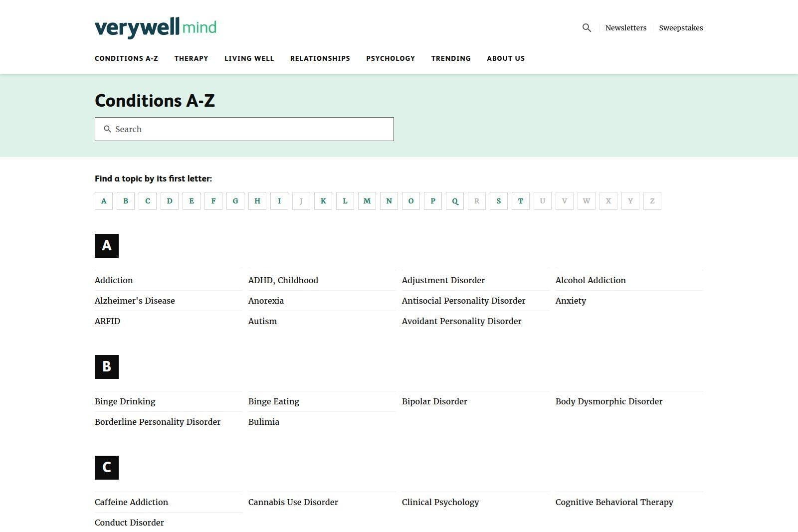
Task: Jump to letter L topics
Action: point(345,201)
